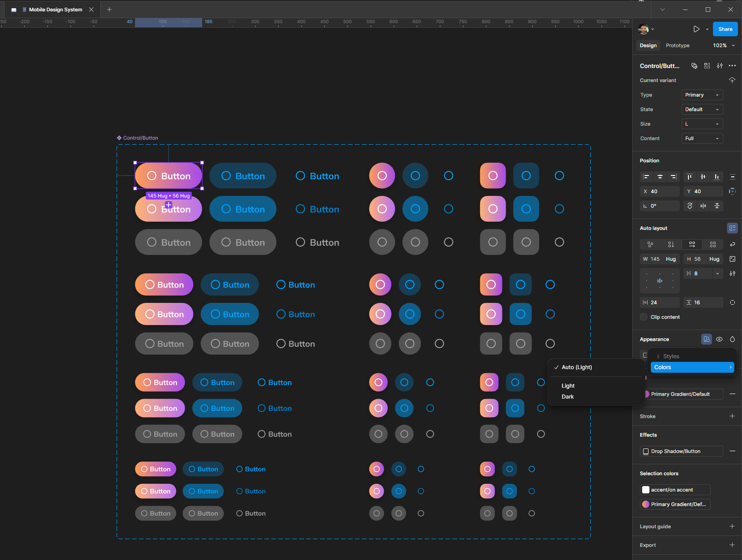The width and height of the screenshot is (742, 560).
Task: Open the State dropdown showing Default
Action: coord(702,109)
